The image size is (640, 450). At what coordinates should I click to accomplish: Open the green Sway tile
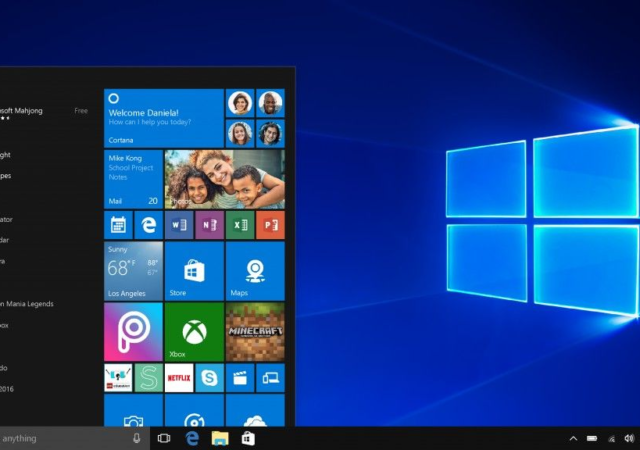point(149,378)
